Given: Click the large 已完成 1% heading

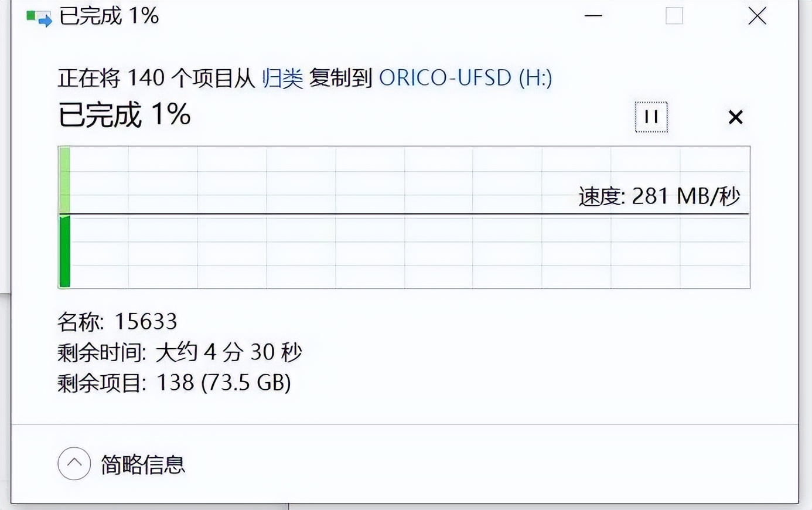Looking at the screenshot, I should pyautogui.click(x=124, y=114).
